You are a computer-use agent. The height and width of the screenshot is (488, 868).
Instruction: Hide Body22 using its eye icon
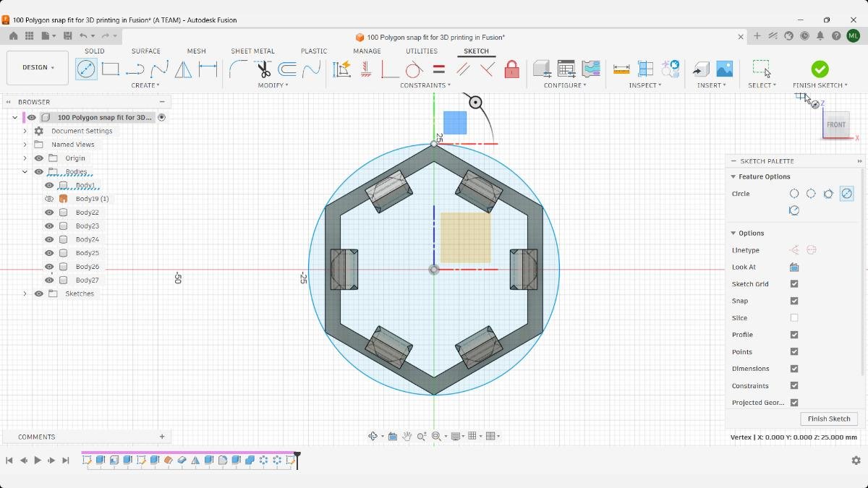[x=49, y=213]
